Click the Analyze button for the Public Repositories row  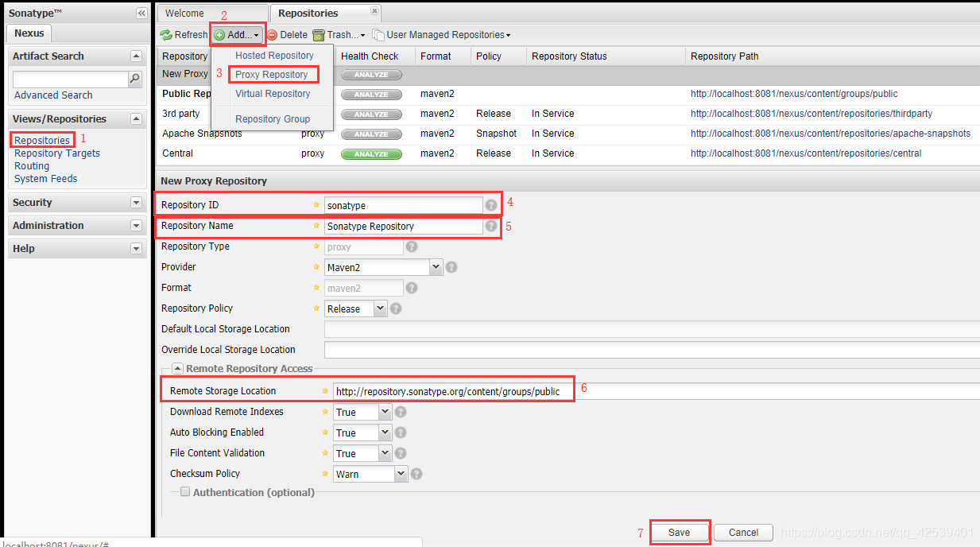371,95
